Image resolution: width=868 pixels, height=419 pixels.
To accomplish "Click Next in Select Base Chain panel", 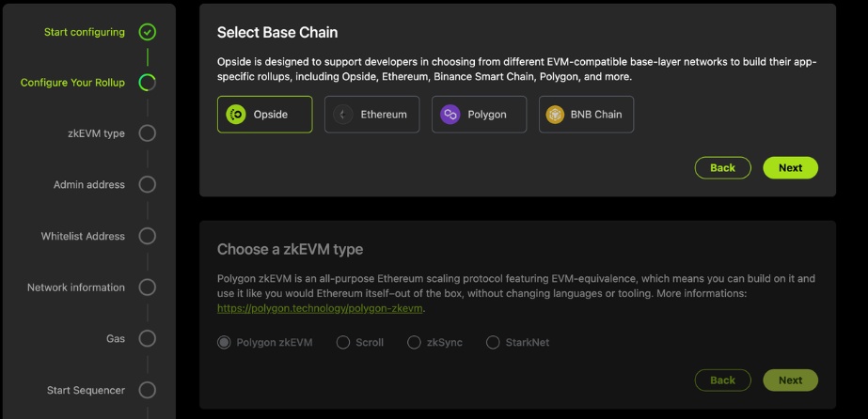I will coord(791,167).
